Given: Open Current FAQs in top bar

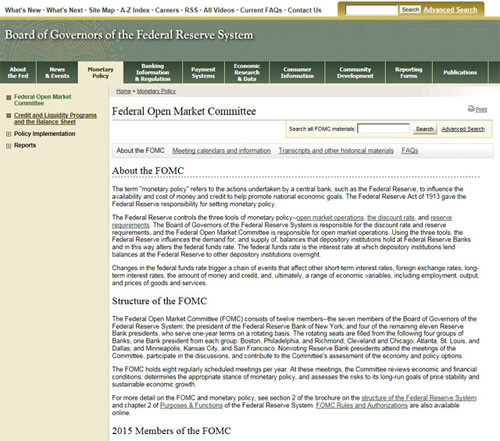Looking at the screenshot, I should point(261,10).
